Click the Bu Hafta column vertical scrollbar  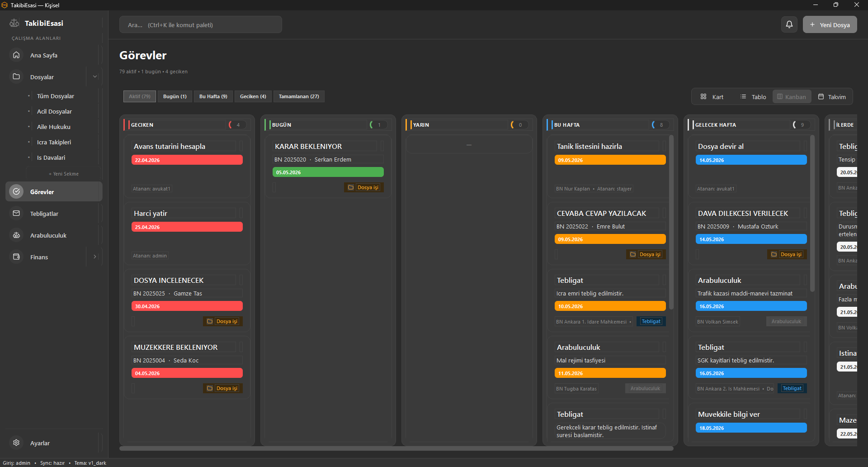click(x=671, y=222)
